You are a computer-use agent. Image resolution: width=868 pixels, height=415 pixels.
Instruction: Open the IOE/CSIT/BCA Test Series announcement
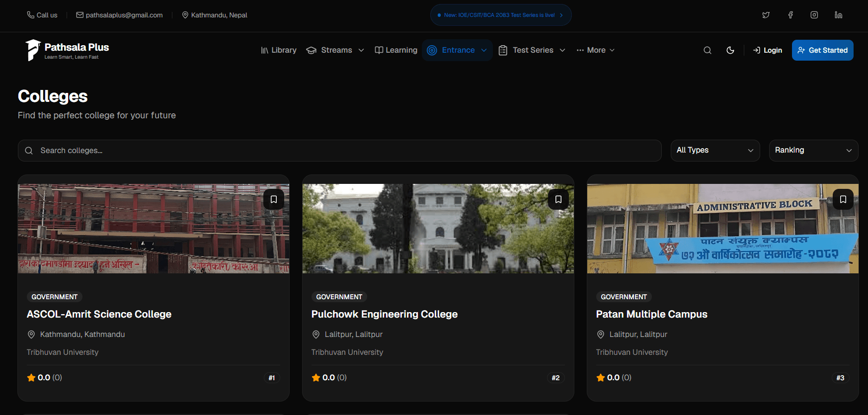(501, 15)
